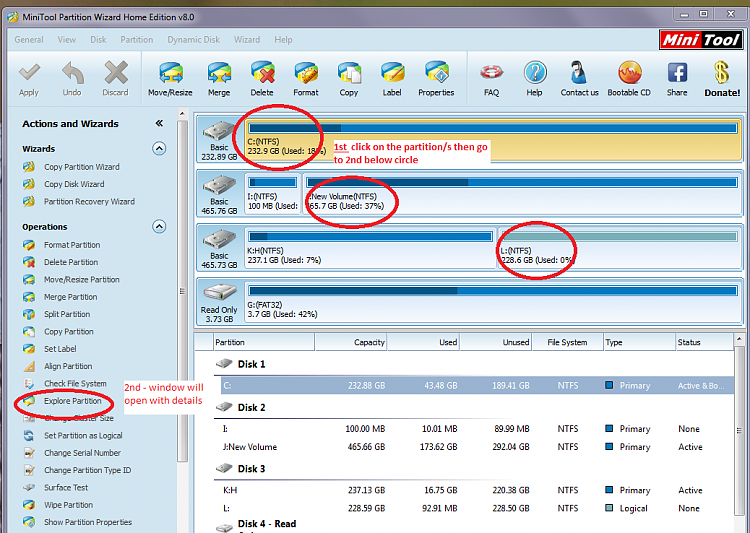750x533 pixels.
Task: Launch Copy Partition Wizard
Action: (x=82, y=167)
